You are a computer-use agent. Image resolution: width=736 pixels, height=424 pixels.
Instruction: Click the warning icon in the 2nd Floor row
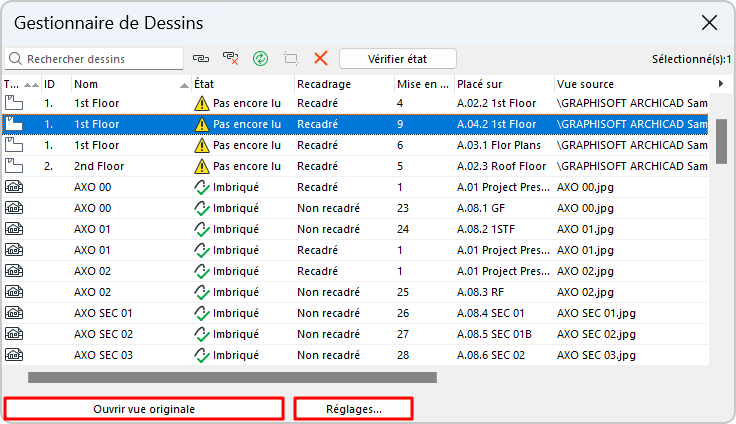(201, 166)
